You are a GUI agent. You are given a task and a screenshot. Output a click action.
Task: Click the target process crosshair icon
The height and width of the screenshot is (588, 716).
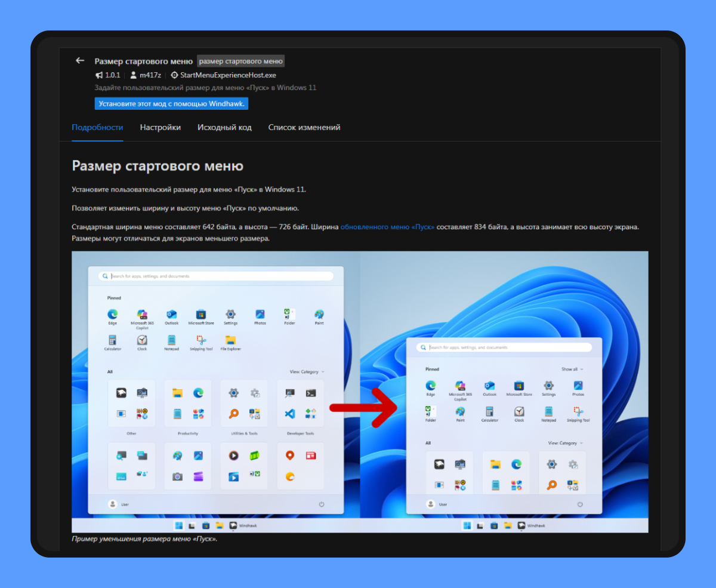174,75
